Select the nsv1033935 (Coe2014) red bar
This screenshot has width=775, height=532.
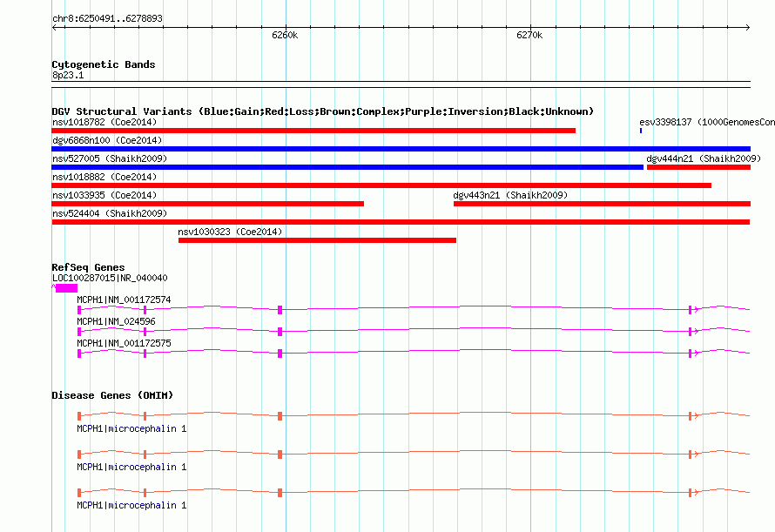pyautogui.click(x=207, y=204)
